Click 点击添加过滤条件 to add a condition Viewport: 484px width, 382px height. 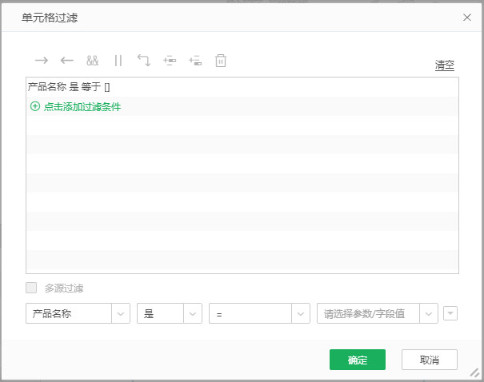[82, 107]
